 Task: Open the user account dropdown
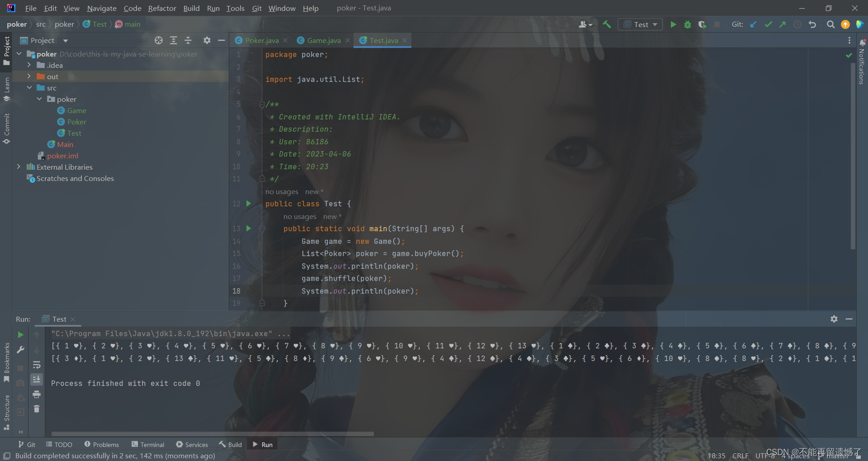585,24
